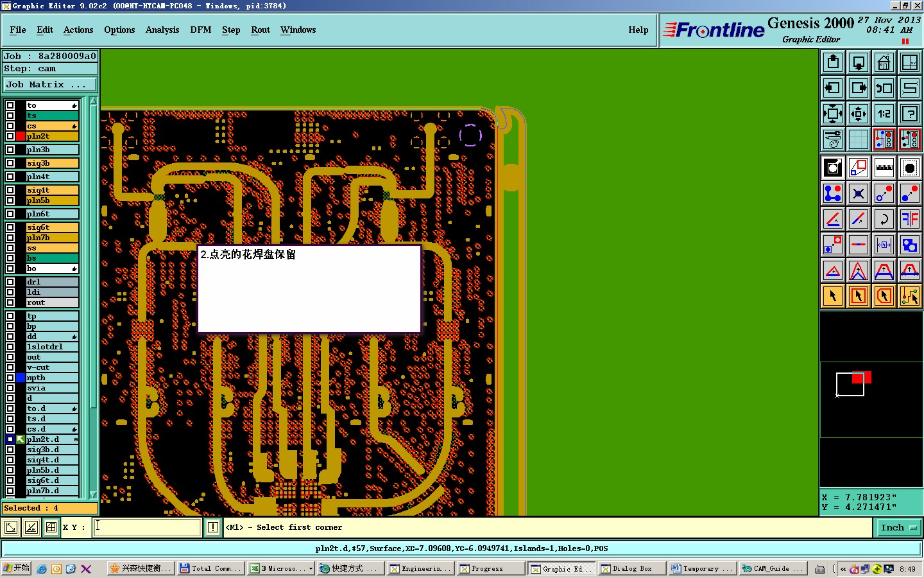Toggle the grid display icon
The width and height of the screenshot is (924, 578).
pyautogui.click(x=859, y=139)
